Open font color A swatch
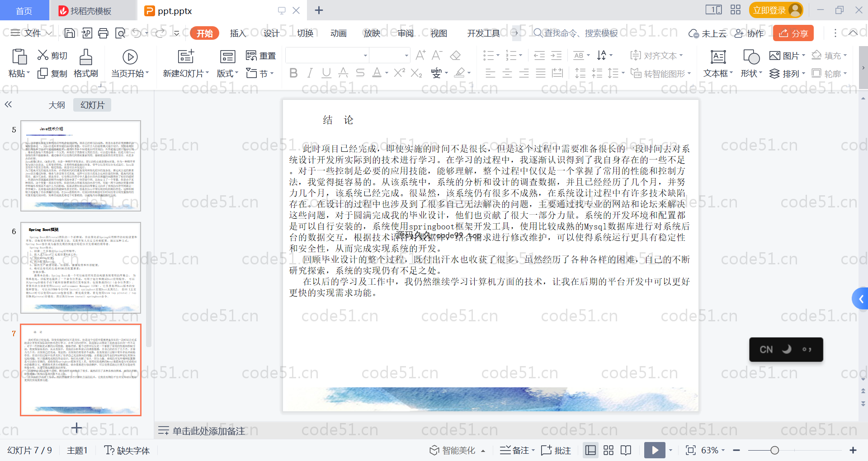Viewport: 868px width, 461px height. tap(377, 73)
